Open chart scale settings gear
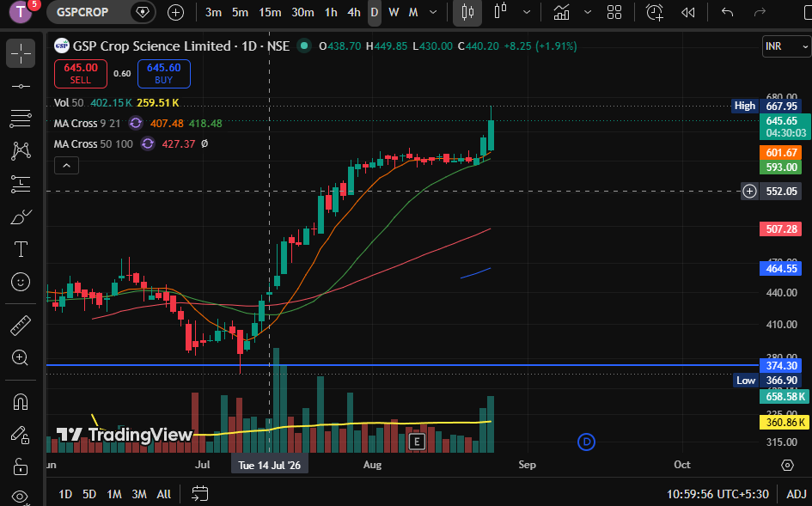The width and height of the screenshot is (812, 506). (787, 465)
